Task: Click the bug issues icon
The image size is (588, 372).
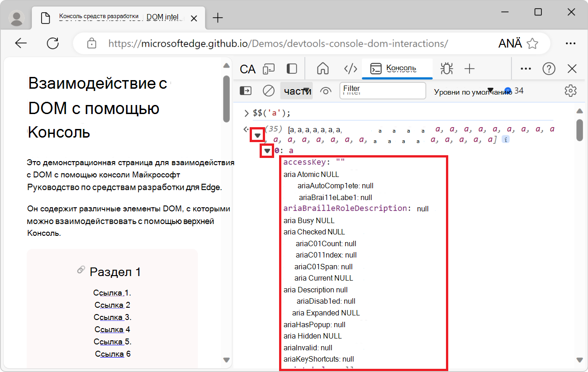Action: (x=446, y=69)
